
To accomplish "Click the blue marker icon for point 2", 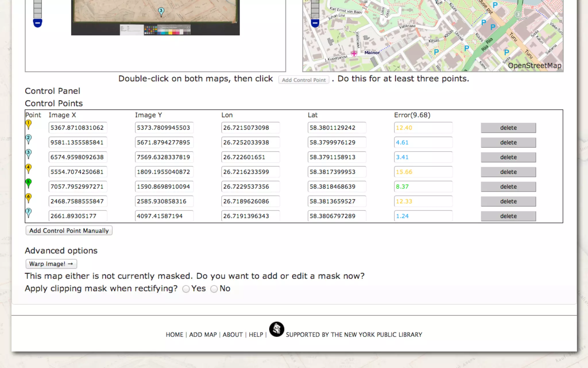I will (x=28, y=139).
